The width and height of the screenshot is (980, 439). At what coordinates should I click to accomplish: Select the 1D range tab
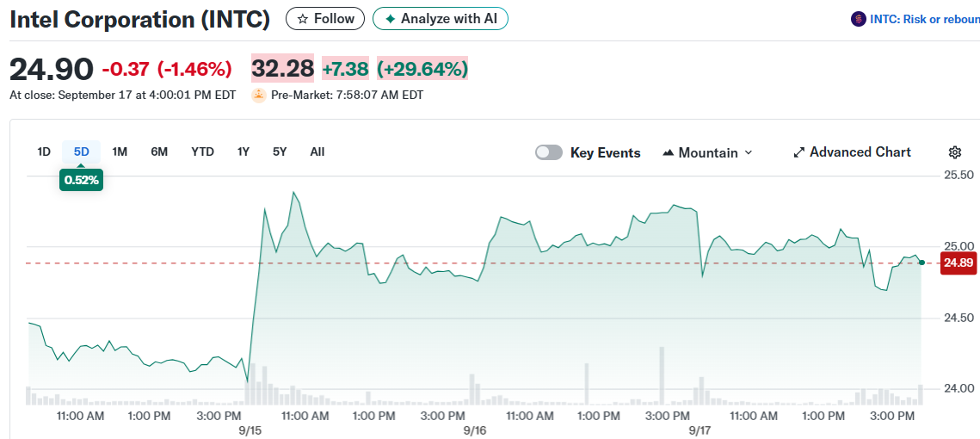(44, 151)
